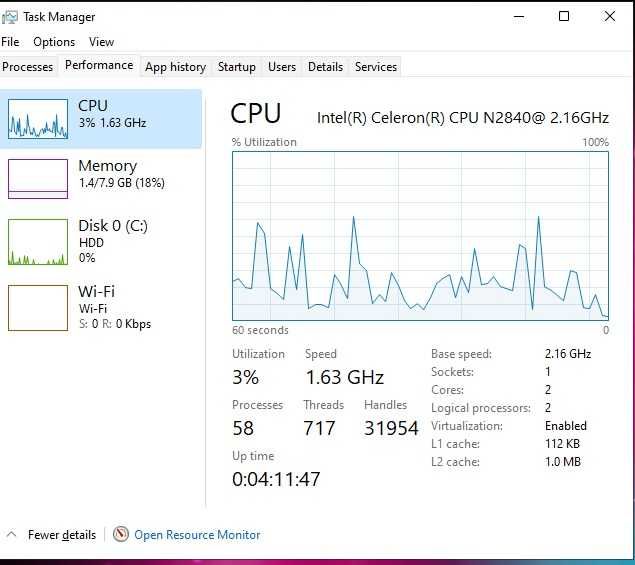Select the CPU mini graph thumbnail
This screenshot has width=635, height=565.
38,119
